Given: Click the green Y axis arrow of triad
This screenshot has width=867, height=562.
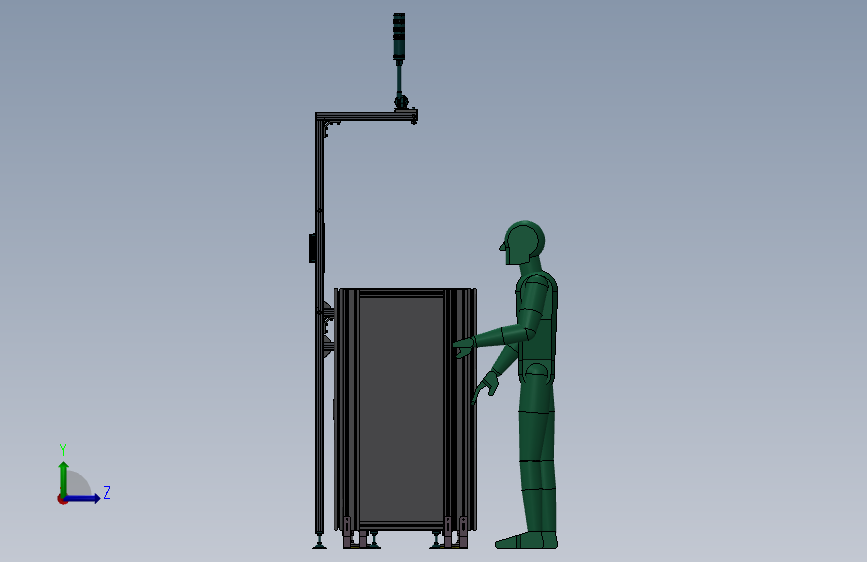Looking at the screenshot, I should click(x=63, y=478).
